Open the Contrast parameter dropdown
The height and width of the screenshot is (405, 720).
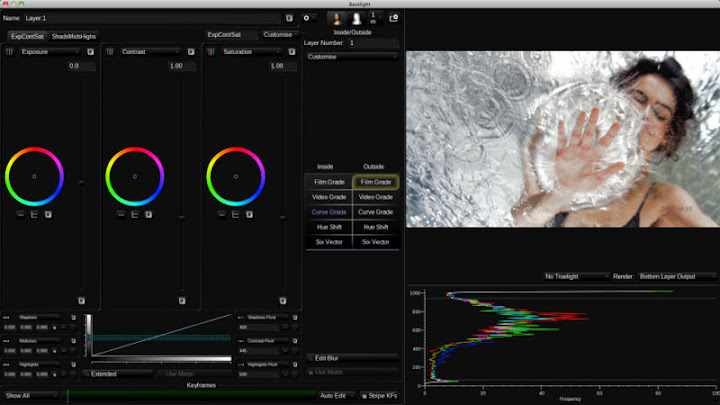pyautogui.click(x=150, y=52)
